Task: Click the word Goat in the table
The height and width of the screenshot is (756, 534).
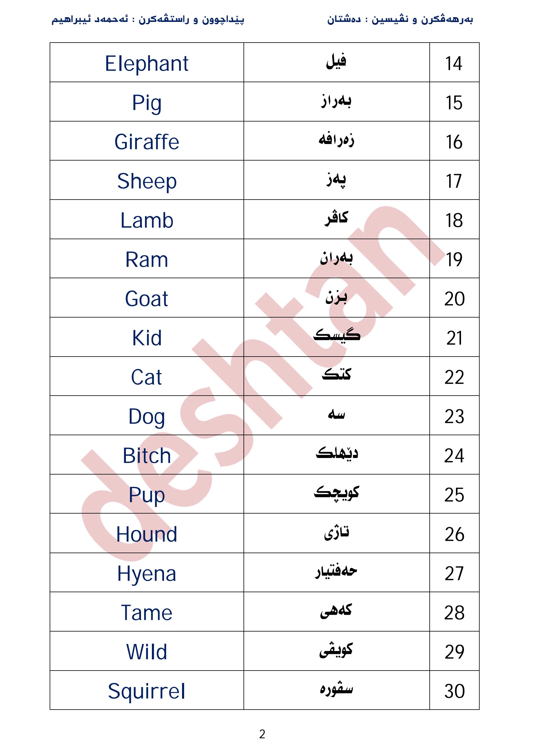Action: 146,299
